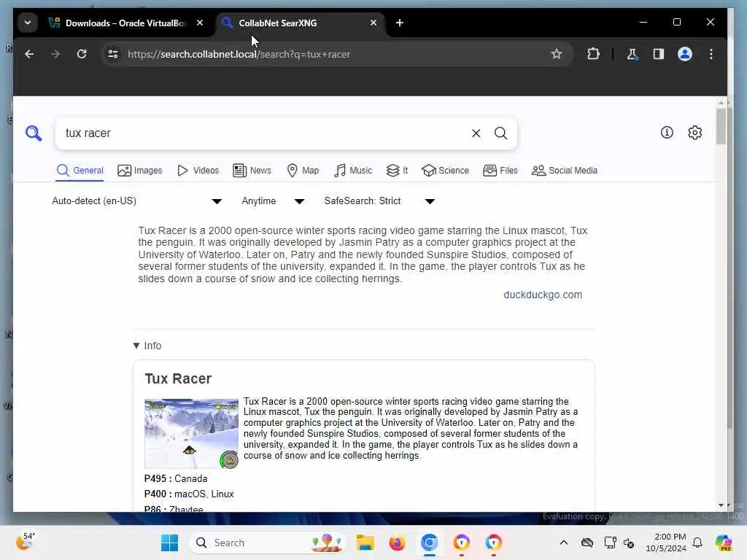Click the SearXNG magnifier logo
The height and width of the screenshot is (560, 747).
coord(34,133)
